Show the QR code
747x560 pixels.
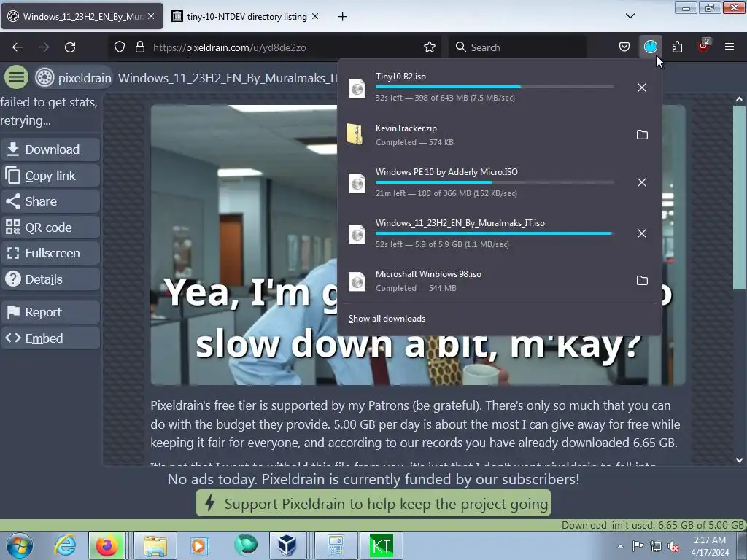tap(50, 227)
